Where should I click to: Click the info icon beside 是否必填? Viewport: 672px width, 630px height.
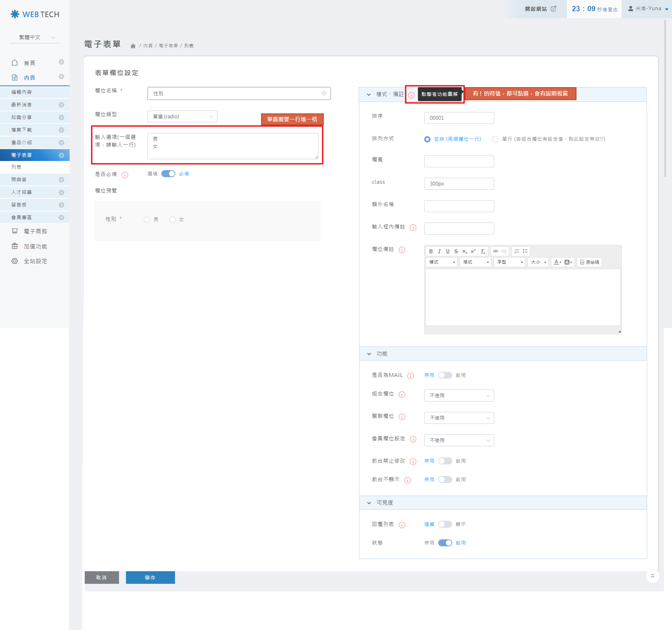coord(125,175)
